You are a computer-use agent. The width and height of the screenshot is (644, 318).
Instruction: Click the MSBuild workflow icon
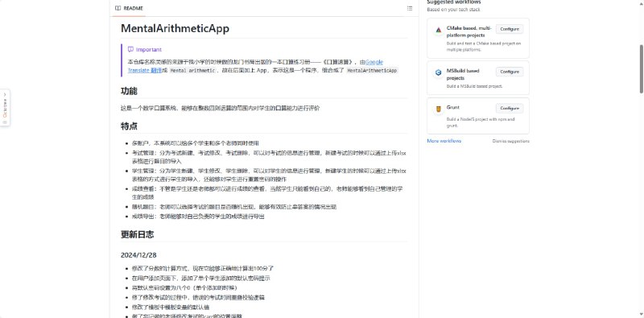click(438, 72)
